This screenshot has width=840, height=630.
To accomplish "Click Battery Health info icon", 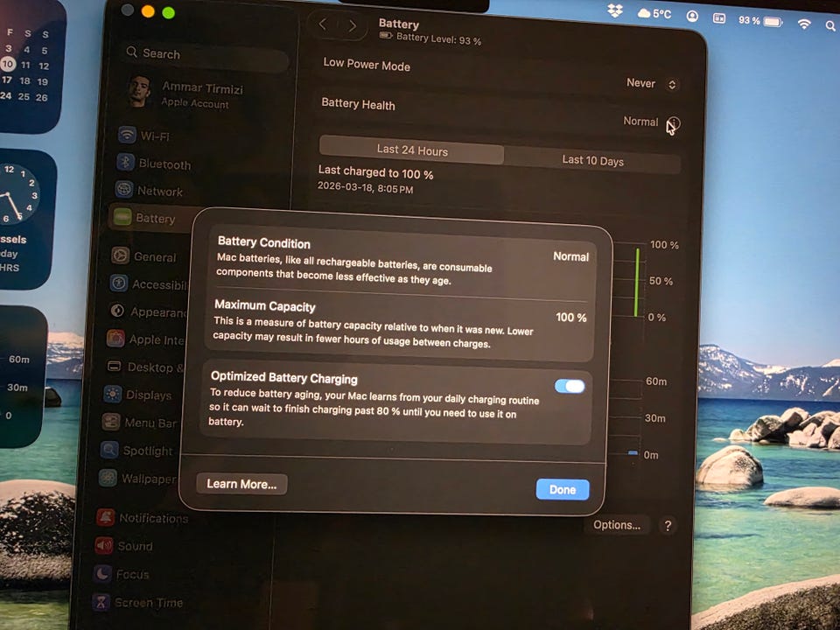I will tap(674, 123).
